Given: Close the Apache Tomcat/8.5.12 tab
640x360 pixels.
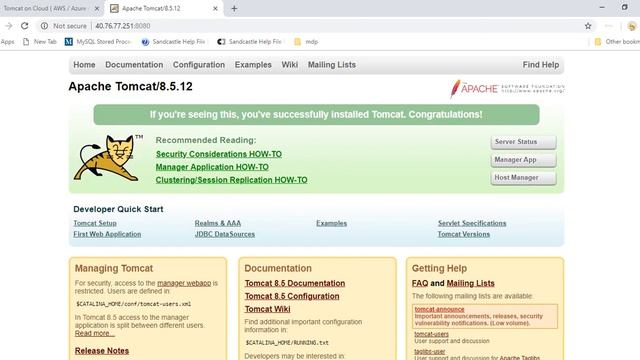Looking at the screenshot, I should (215, 8).
